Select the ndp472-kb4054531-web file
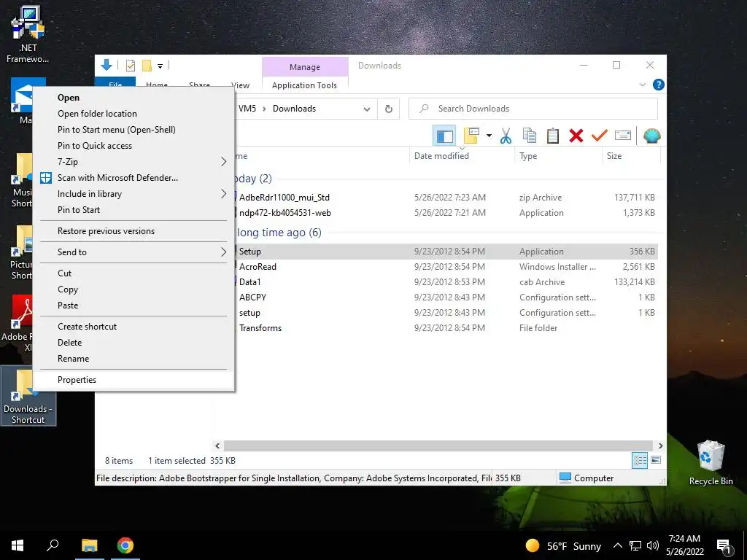Image resolution: width=747 pixels, height=560 pixels. (x=285, y=213)
